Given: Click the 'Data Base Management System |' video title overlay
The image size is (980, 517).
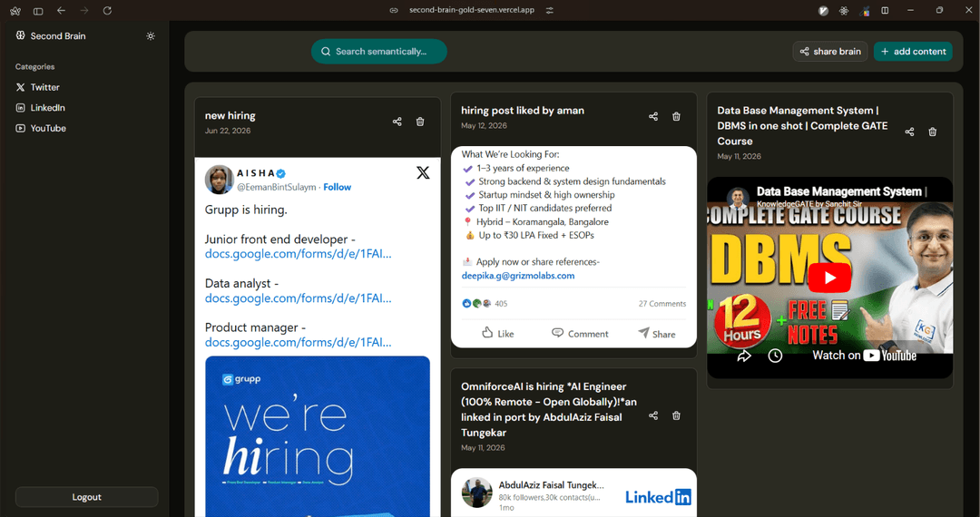Looking at the screenshot, I should pos(841,191).
